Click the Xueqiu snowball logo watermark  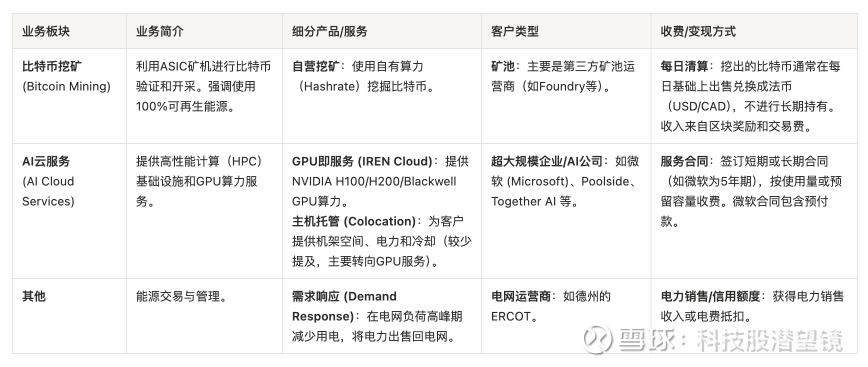(x=599, y=339)
